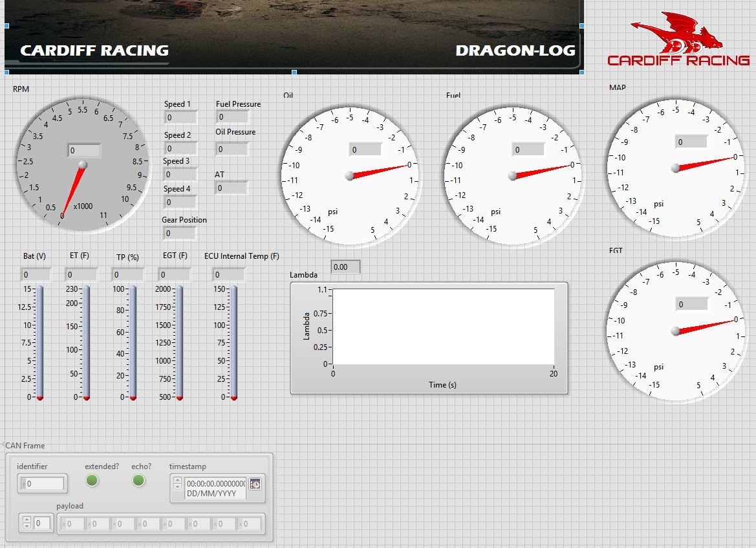Click the ECU Internal Temp value box

228,274
